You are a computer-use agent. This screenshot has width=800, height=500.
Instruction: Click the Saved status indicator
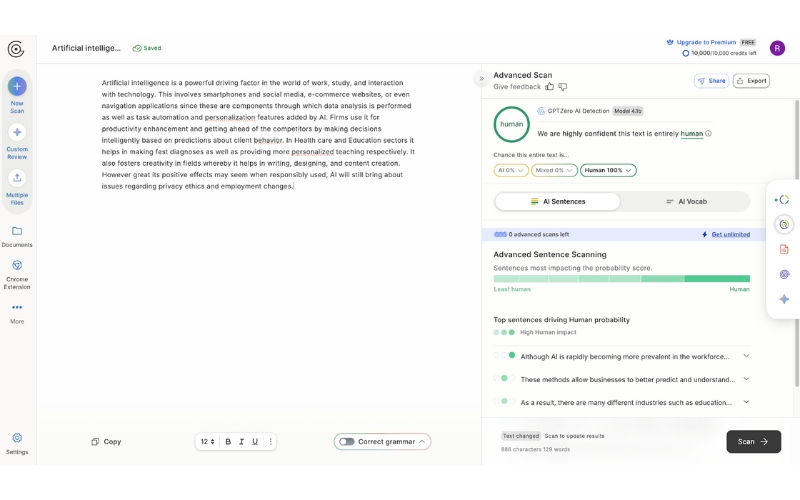coord(147,48)
